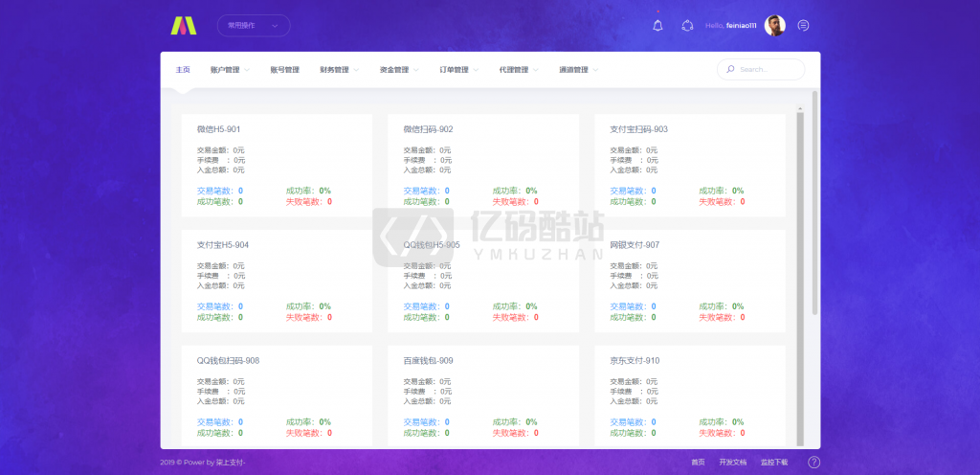Viewport: 980px width, 475px height.
Task: Click the 首页 footer link
Action: click(698, 463)
